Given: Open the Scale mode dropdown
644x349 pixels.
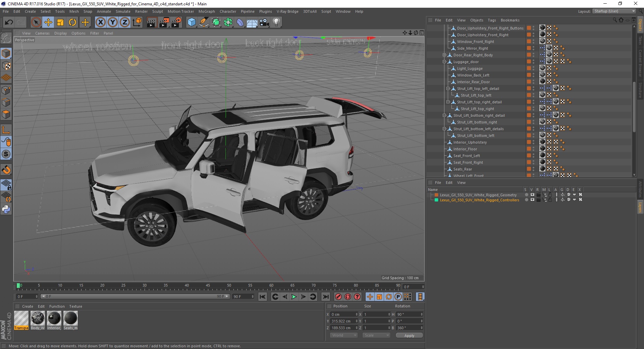Looking at the screenshot, I should pyautogui.click(x=376, y=335).
